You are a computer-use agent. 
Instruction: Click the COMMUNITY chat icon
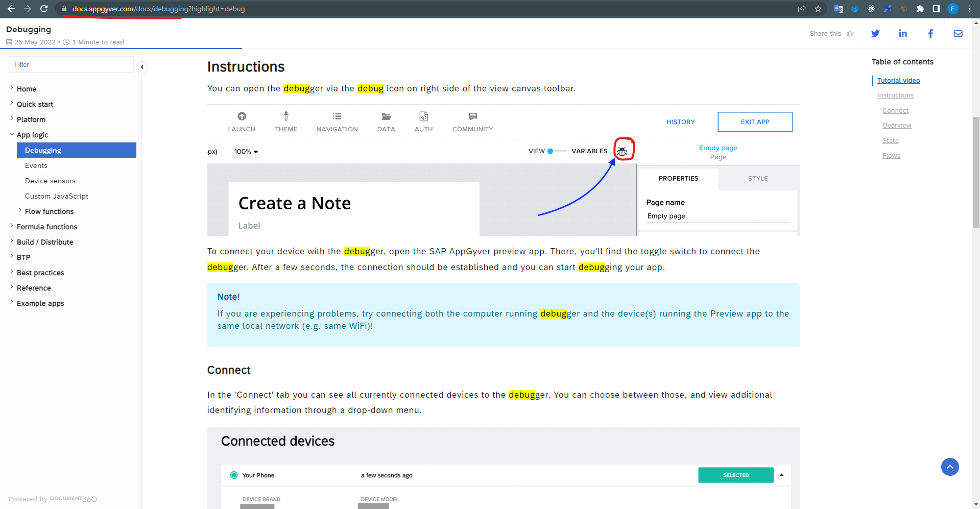click(x=472, y=116)
